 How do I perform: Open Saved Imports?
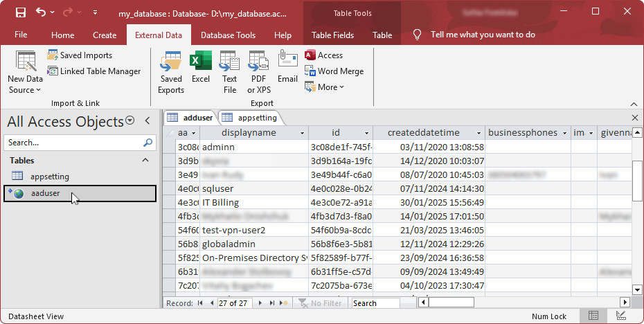[80, 55]
